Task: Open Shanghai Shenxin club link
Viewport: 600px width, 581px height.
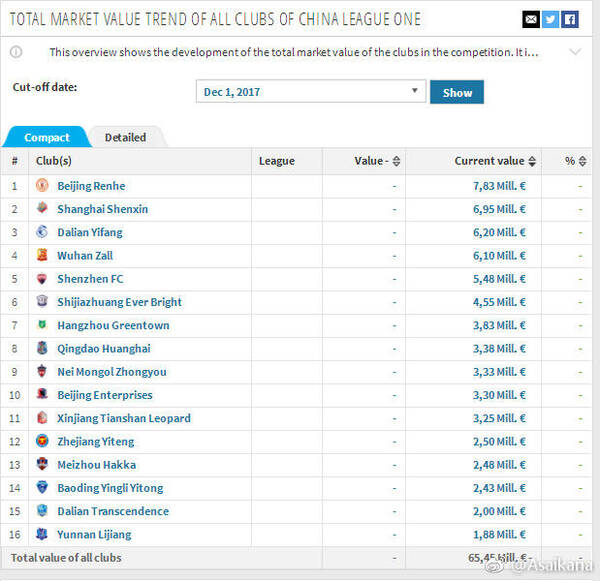Action: coord(102,209)
